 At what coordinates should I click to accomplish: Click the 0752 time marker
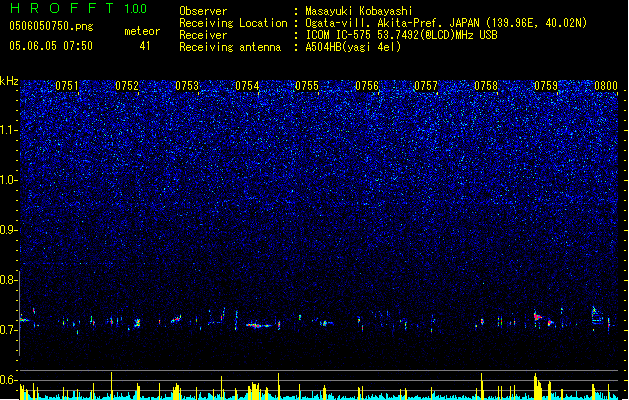tap(127, 86)
